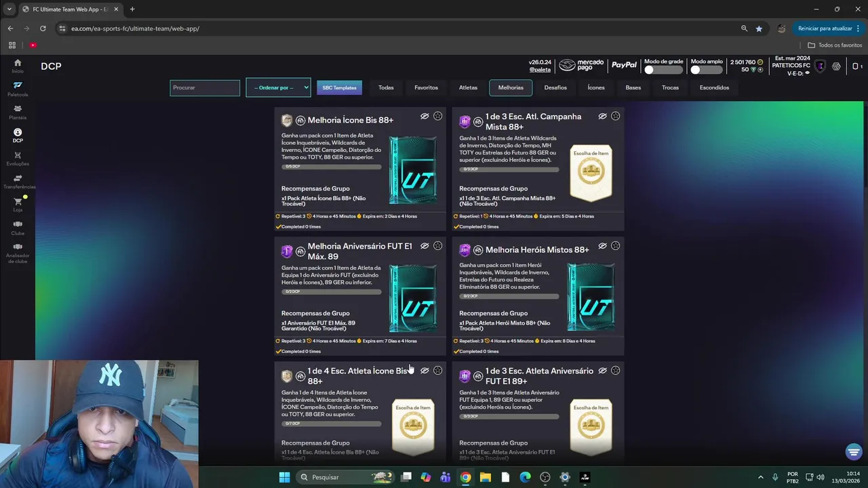Open Chrome tab search dropdown arrow
Screen dimensions: 868x488
(x=9, y=9)
